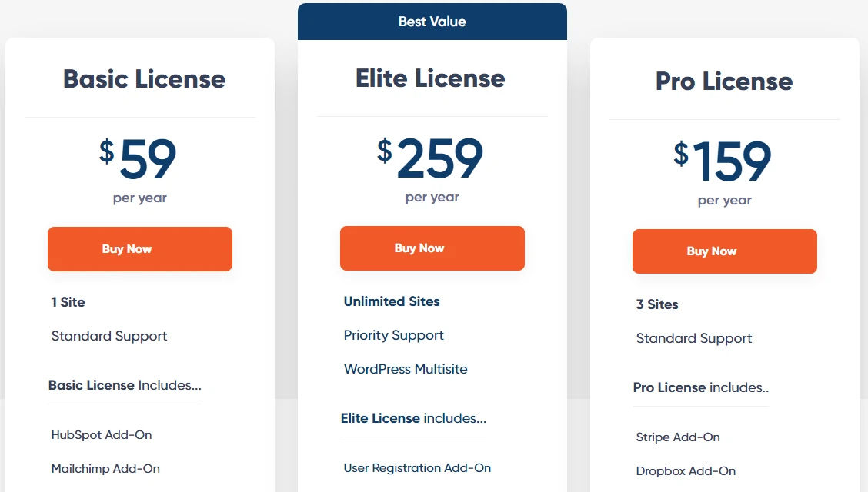Screen dimensions: 868x492
Task: Click the Mailchimp Add-On feature
Action: click(105, 469)
